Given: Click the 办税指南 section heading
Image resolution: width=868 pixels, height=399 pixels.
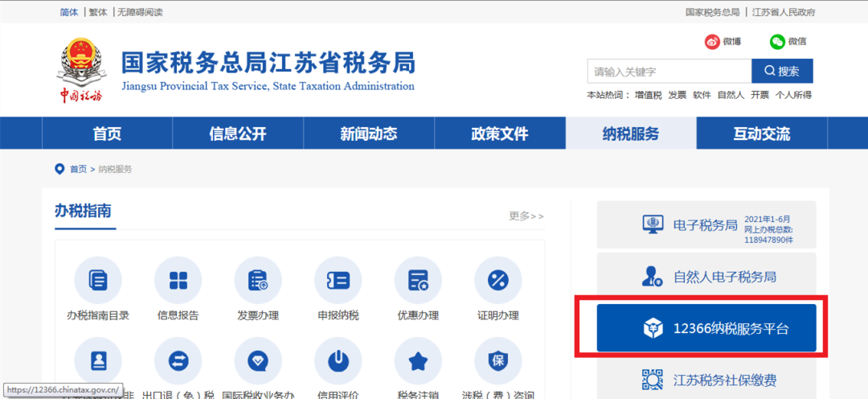Looking at the screenshot, I should (x=83, y=211).
